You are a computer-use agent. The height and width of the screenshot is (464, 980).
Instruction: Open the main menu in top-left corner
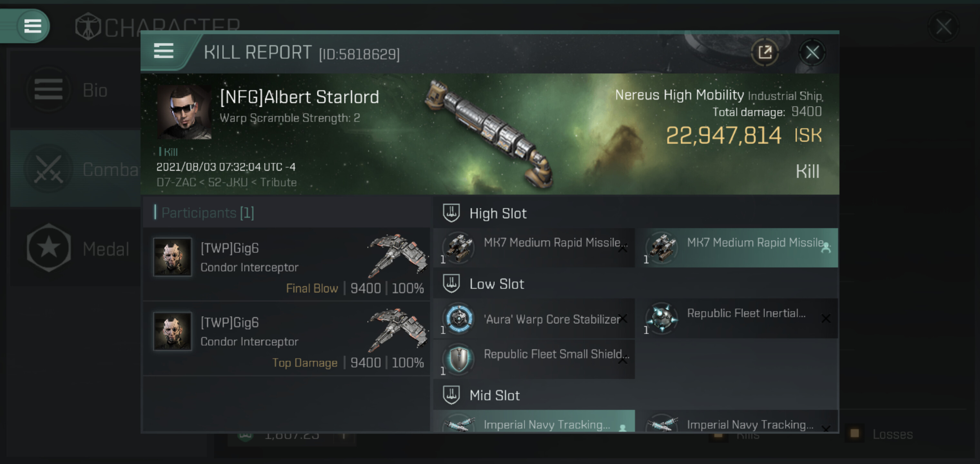(x=32, y=26)
